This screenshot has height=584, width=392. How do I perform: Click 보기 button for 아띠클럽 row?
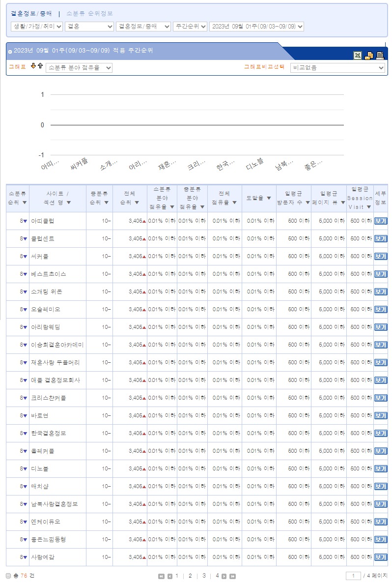click(380, 221)
